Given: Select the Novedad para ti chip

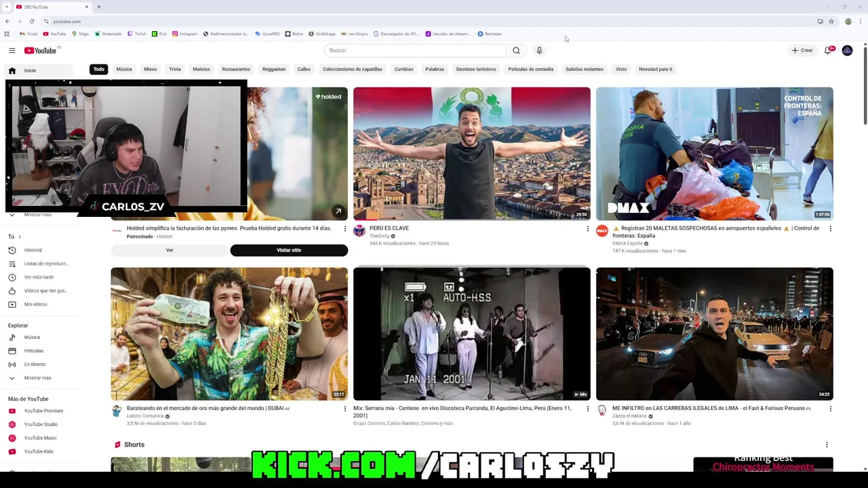Looking at the screenshot, I should click(655, 69).
